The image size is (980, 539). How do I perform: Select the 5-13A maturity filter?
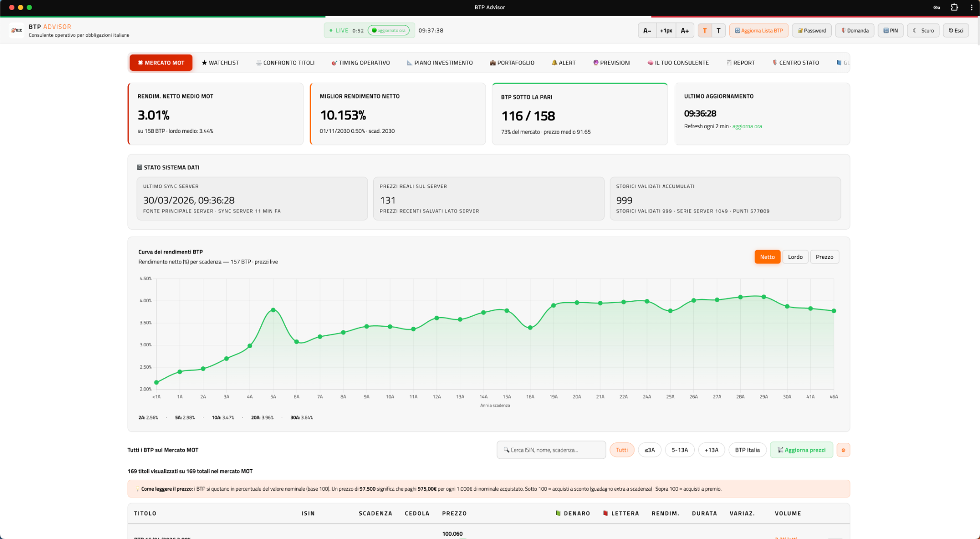[x=679, y=450]
